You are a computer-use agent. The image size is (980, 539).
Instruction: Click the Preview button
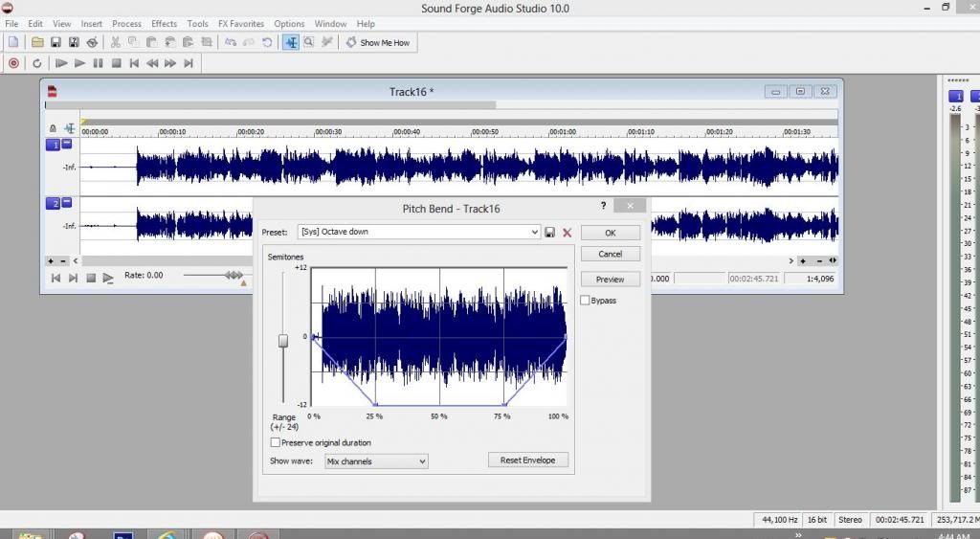pyautogui.click(x=611, y=280)
